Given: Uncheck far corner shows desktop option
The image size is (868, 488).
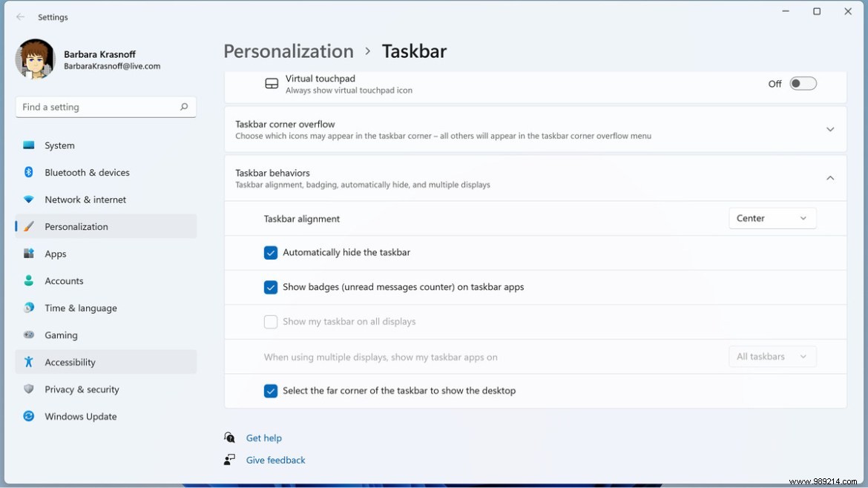Looking at the screenshot, I should pyautogui.click(x=271, y=390).
